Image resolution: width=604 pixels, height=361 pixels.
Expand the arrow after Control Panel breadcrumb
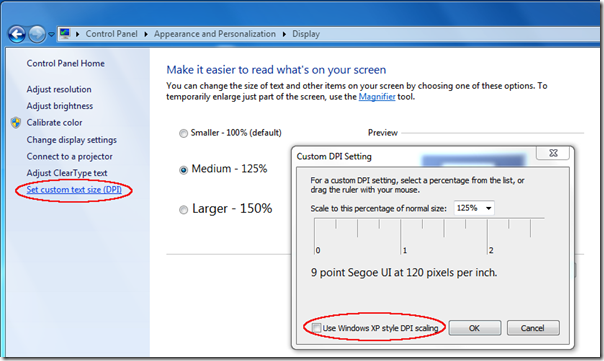146,34
